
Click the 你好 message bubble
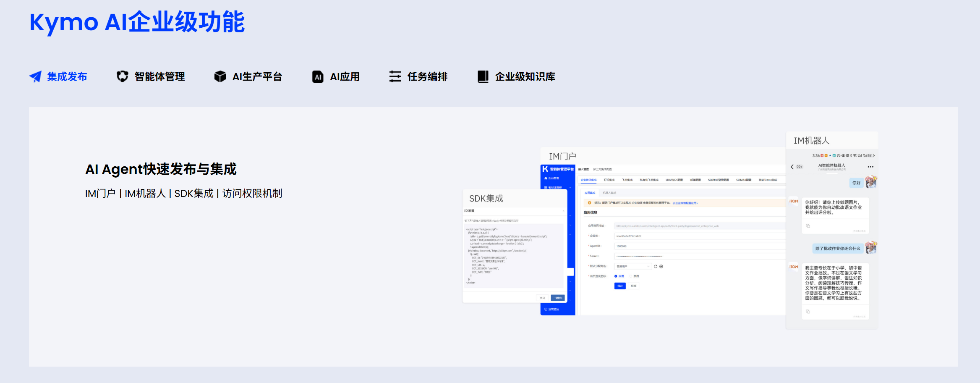point(856,183)
